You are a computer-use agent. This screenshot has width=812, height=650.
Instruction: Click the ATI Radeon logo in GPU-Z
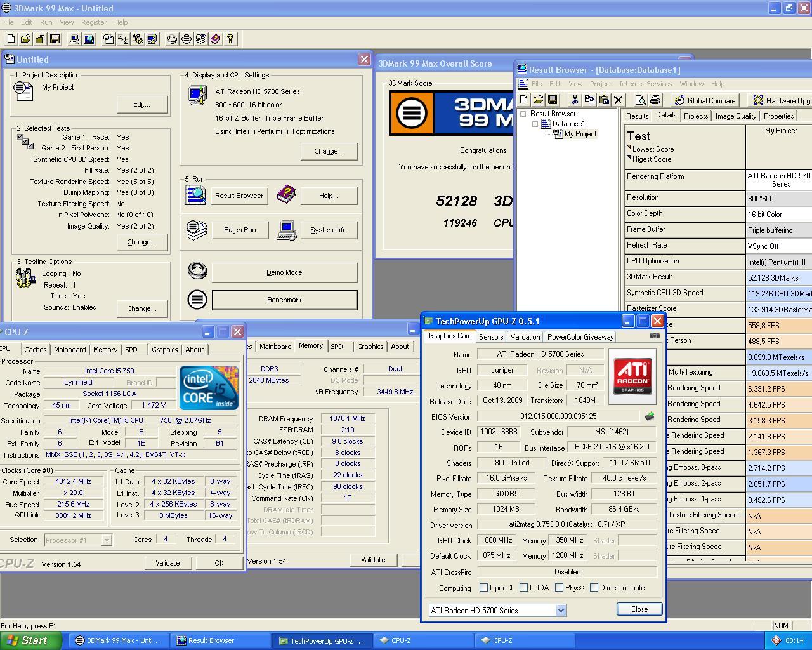pos(632,376)
